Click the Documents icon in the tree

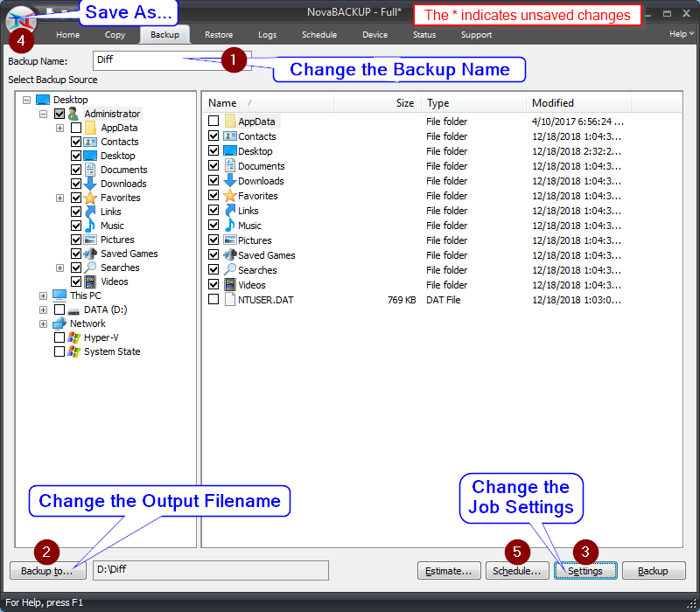[x=90, y=170]
